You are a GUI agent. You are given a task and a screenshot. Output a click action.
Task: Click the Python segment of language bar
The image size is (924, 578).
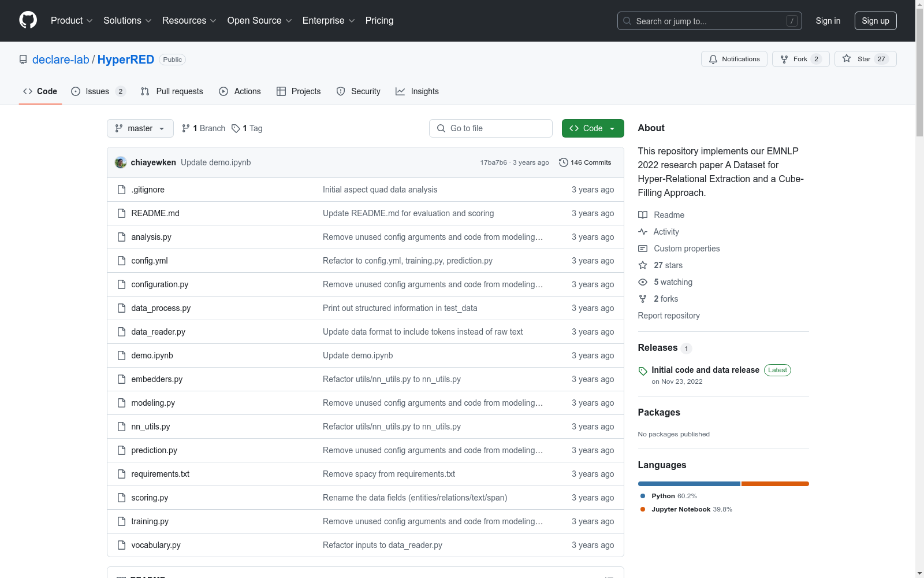tap(689, 484)
